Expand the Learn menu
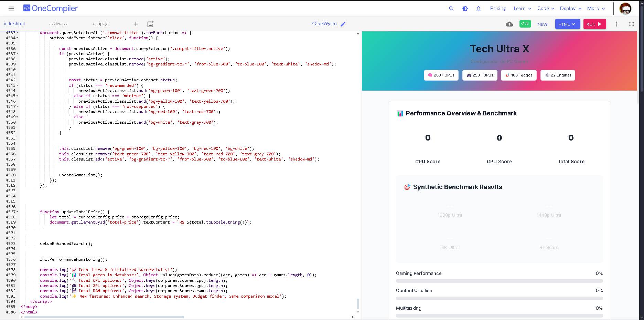Screen dimensions: 644x320 tap(522, 9)
